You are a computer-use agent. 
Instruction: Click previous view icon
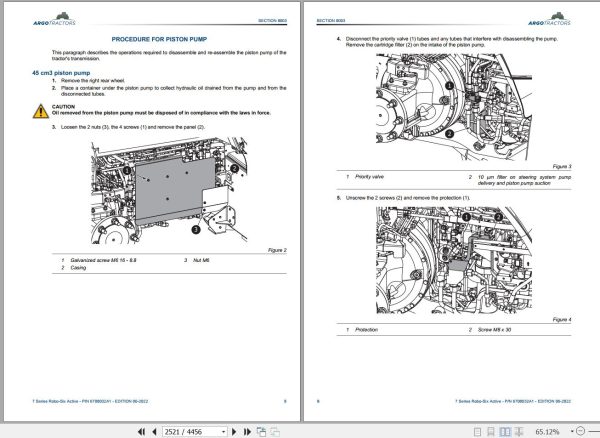(x=261, y=431)
